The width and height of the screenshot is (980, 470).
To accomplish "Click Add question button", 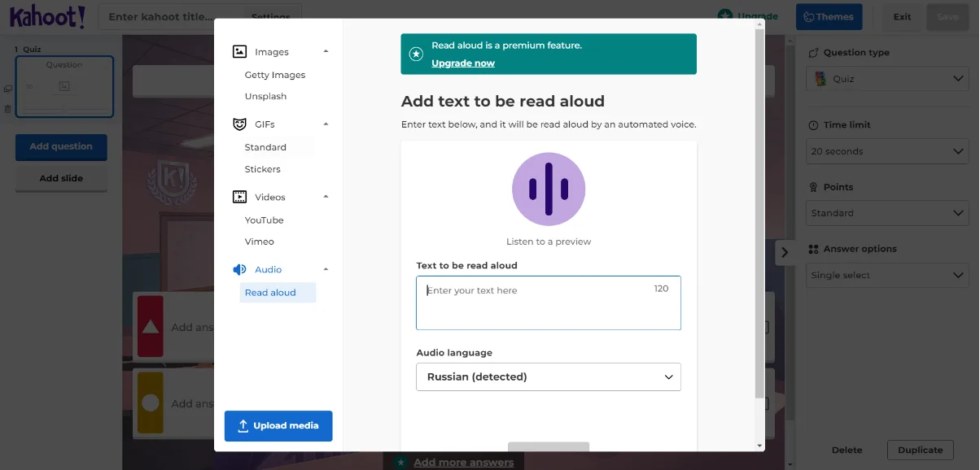I will tap(61, 146).
